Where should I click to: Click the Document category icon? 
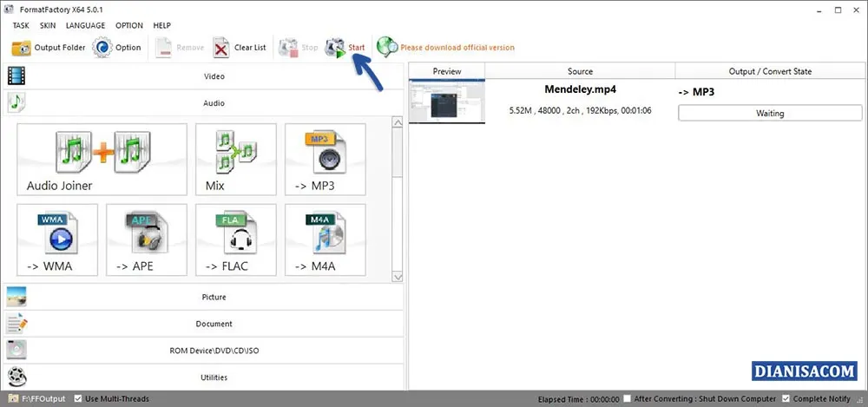[16, 324]
